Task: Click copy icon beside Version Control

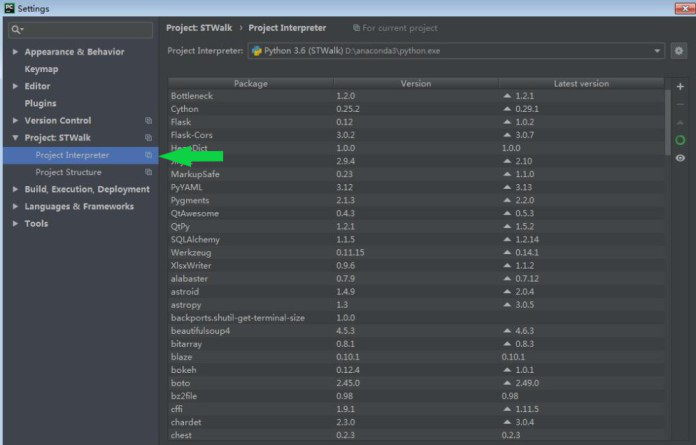Action: [x=148, y=121]
